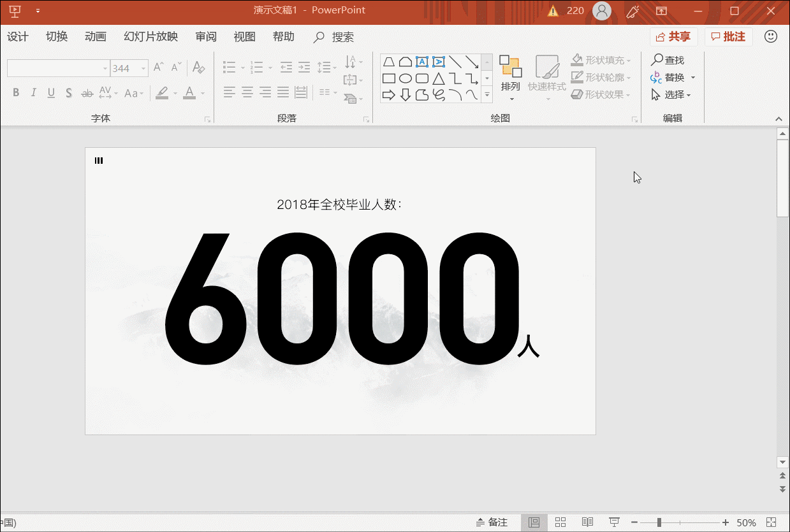Open Slide Sorter view in status bar
The image size is (790, 532).
click(560, 522)
